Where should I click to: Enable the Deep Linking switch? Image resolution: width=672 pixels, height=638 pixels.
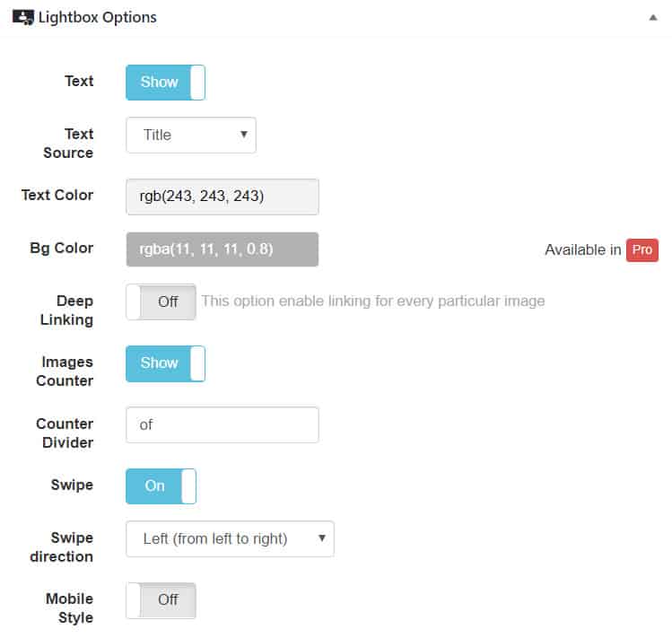(161, 302)
